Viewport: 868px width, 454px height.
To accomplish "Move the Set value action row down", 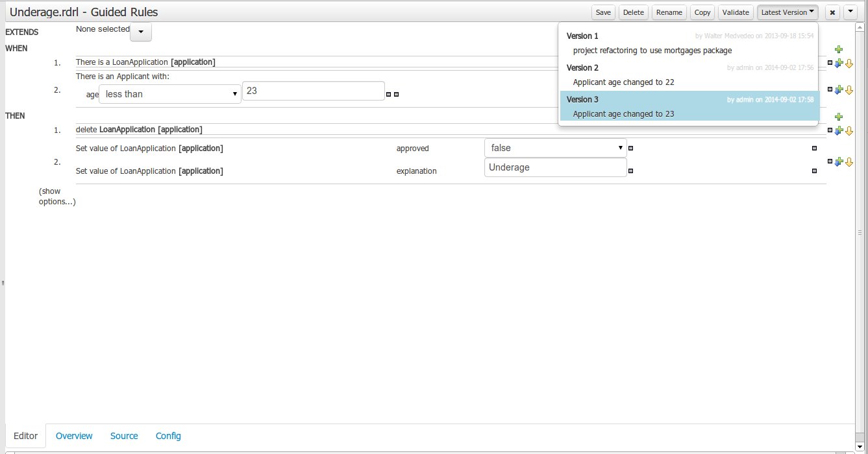I will pyautogui.click(x=849, y=161).
